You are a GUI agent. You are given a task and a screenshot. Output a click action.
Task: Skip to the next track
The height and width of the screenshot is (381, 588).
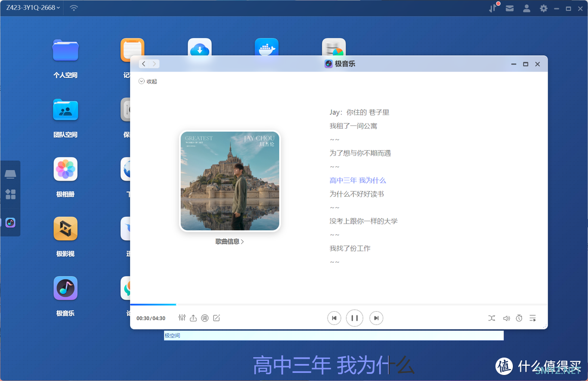click(376, 318)
